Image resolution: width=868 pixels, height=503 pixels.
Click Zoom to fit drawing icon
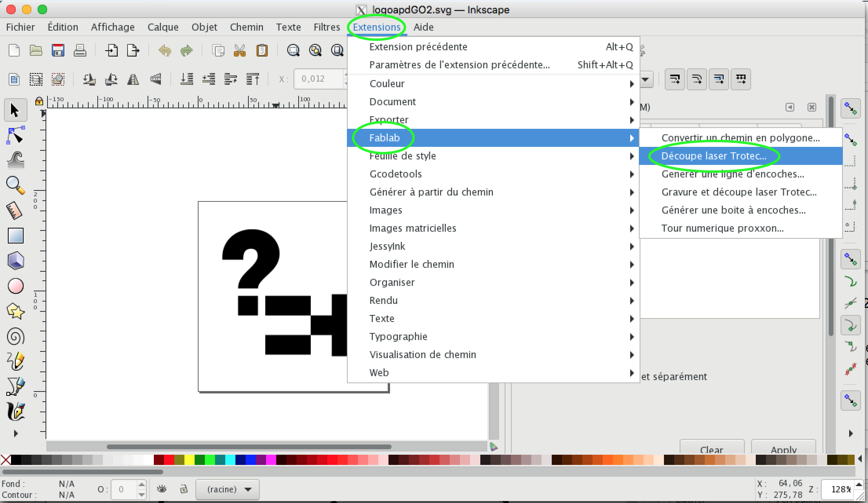[315, 50]
